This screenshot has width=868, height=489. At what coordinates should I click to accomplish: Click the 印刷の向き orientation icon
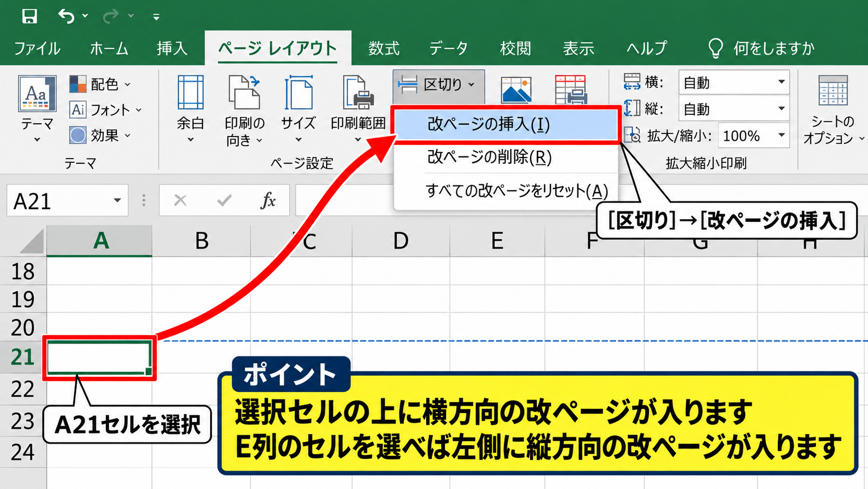[244, 93]
